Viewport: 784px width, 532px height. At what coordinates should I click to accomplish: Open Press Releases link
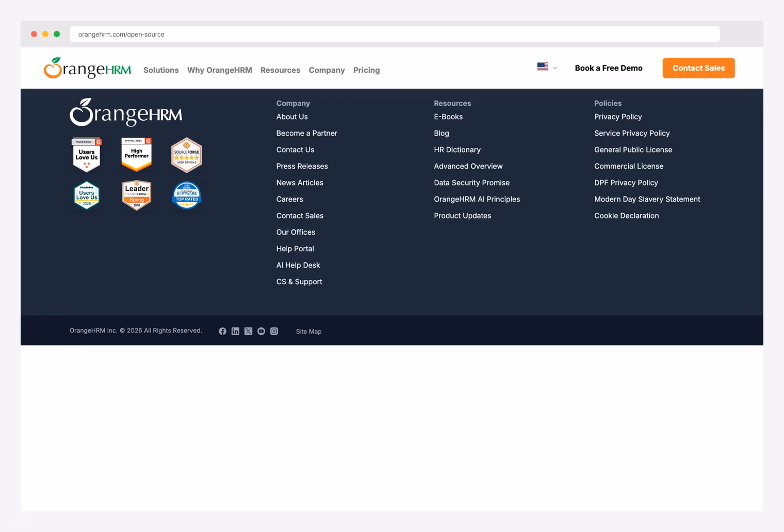click(x=302, y=166)
